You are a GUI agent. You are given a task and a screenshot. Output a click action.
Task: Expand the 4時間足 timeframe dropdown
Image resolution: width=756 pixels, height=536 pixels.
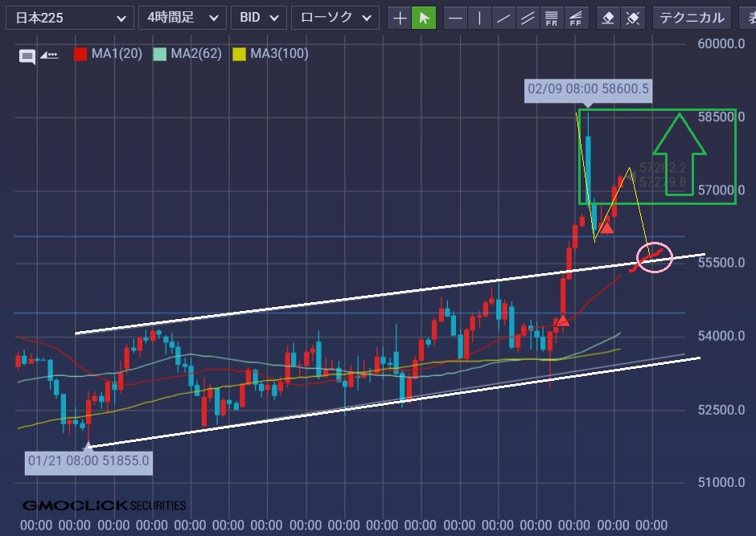click(182, 18)
